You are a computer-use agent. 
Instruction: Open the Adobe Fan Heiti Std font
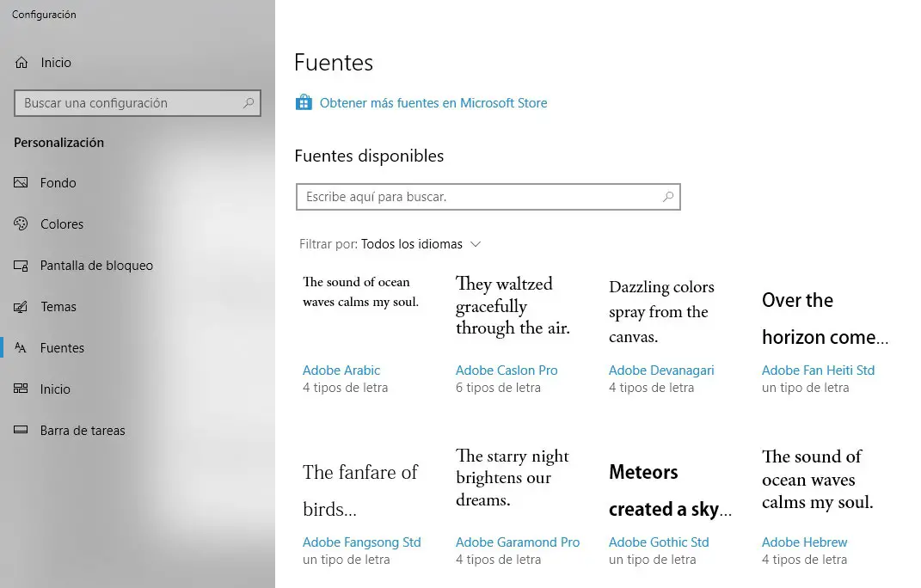818,370
